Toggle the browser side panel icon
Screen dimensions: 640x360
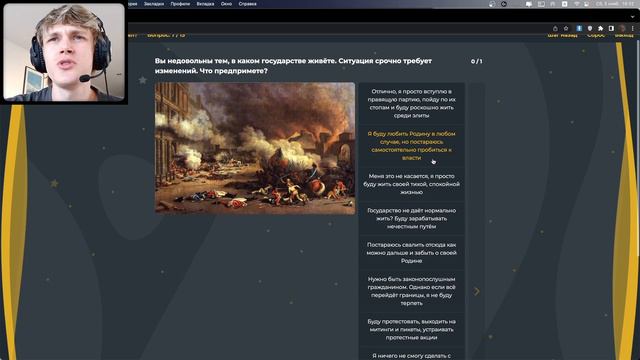611,28
